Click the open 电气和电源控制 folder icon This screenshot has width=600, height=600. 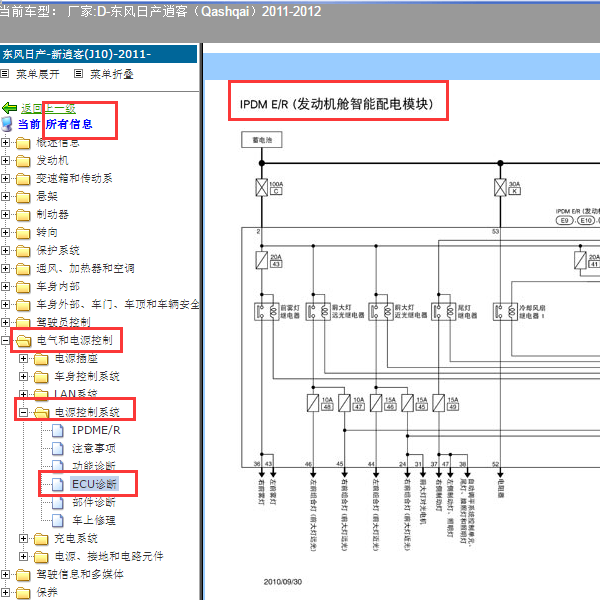(x=23, y=341)
